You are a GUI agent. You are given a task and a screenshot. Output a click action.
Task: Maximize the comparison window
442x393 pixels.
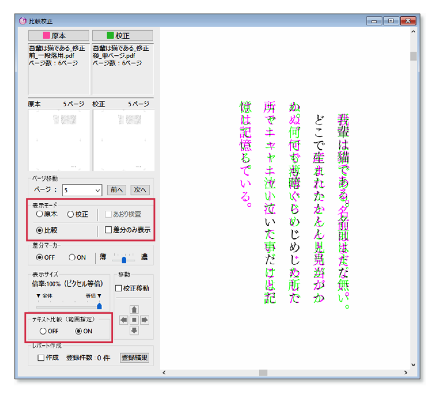tap(391, 21)
